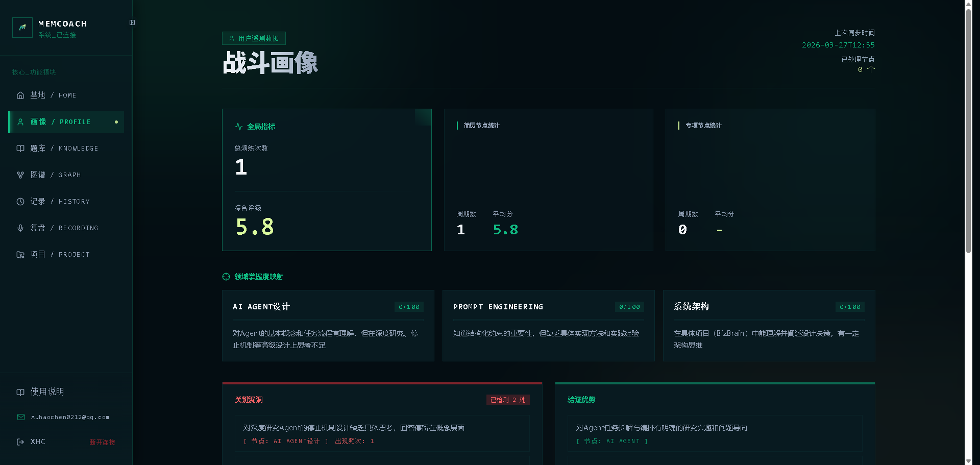The height and width of the screenshot is (465, 980).
Task: Click the clock icon beside 记录
Action: [x=20, y=202]
